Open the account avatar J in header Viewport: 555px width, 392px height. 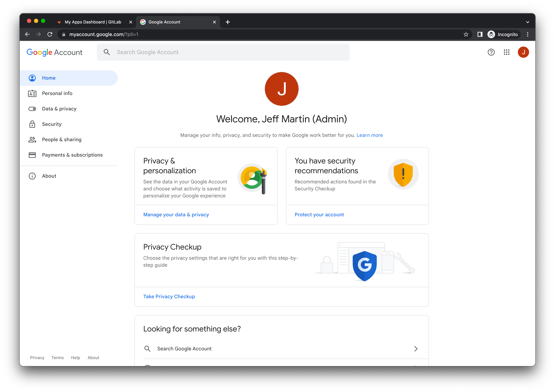(523, 52)
